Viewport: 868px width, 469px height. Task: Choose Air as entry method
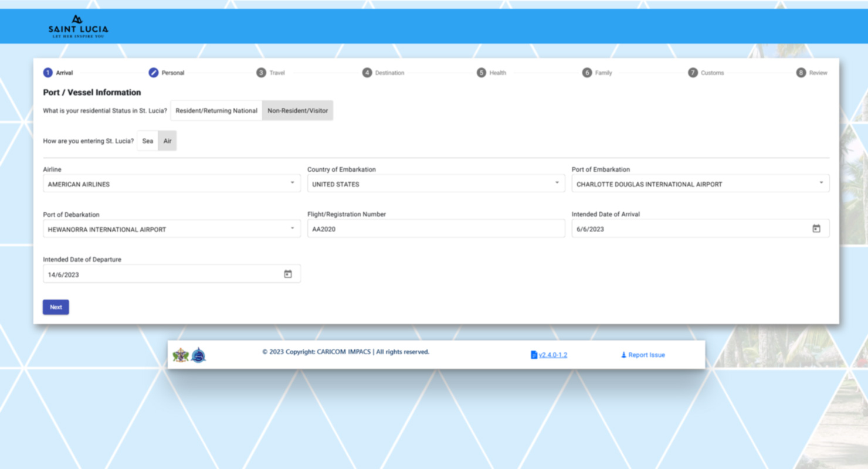[168, 141]
